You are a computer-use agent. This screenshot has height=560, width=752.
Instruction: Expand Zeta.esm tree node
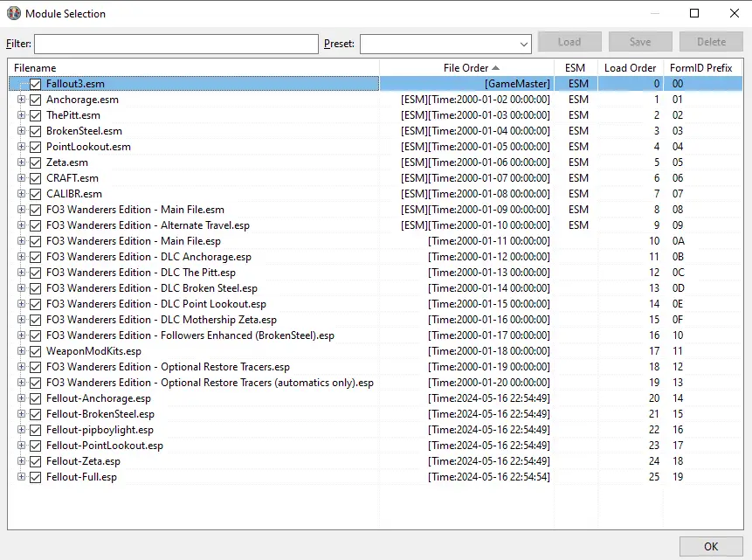click(21, 162)
